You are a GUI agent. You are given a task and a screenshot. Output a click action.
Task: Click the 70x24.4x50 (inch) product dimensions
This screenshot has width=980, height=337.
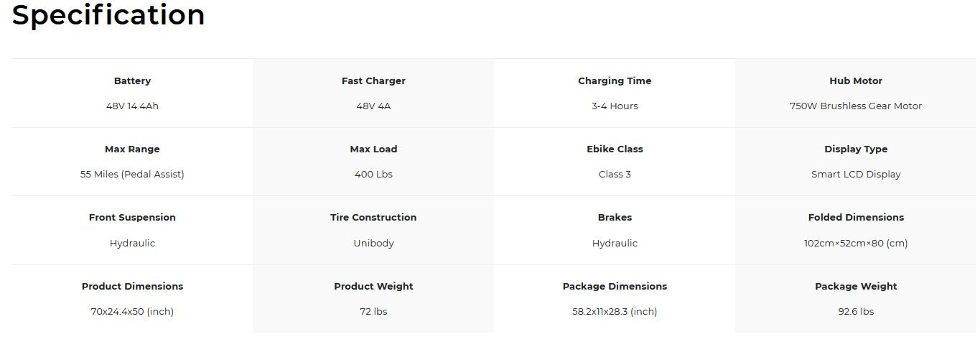(x=132, y=312)
